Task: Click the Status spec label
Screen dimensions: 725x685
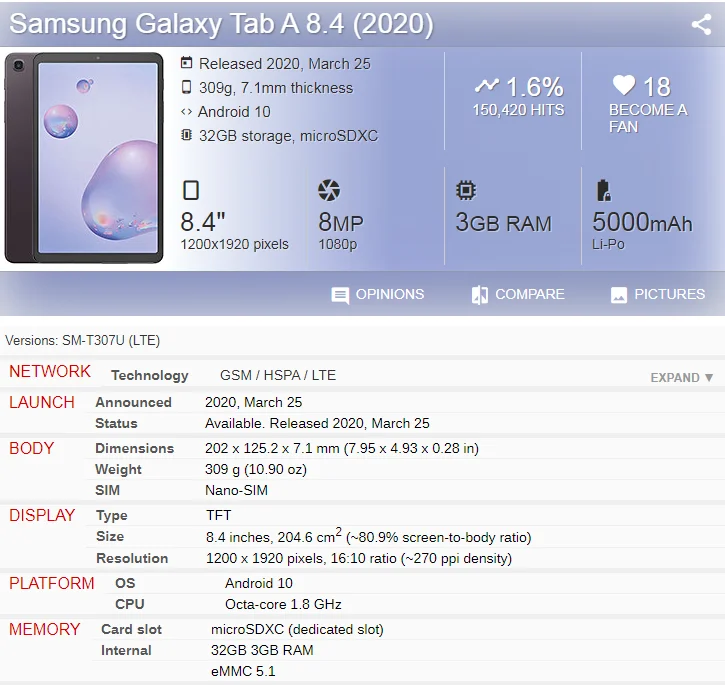Action: [117, 423]
